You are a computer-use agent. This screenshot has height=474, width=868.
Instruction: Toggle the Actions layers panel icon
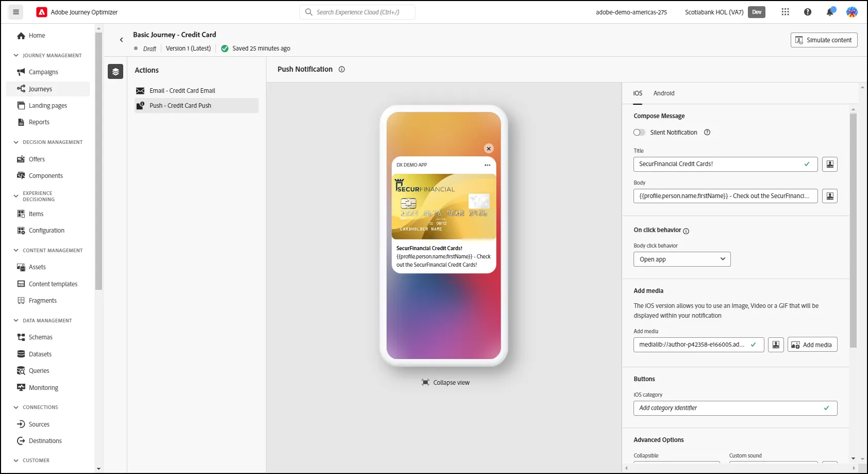click(x=115, y=72)
